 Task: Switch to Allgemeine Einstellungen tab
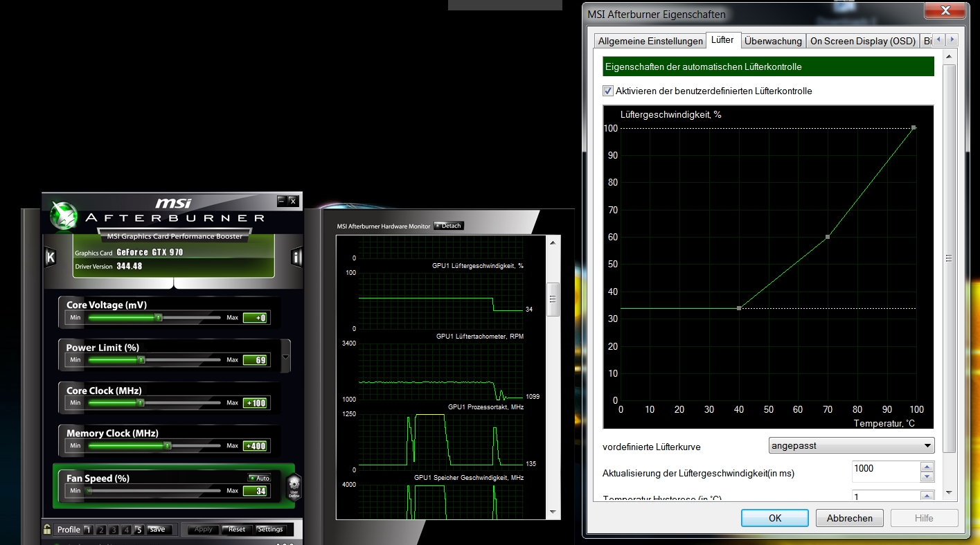[650, 41]
